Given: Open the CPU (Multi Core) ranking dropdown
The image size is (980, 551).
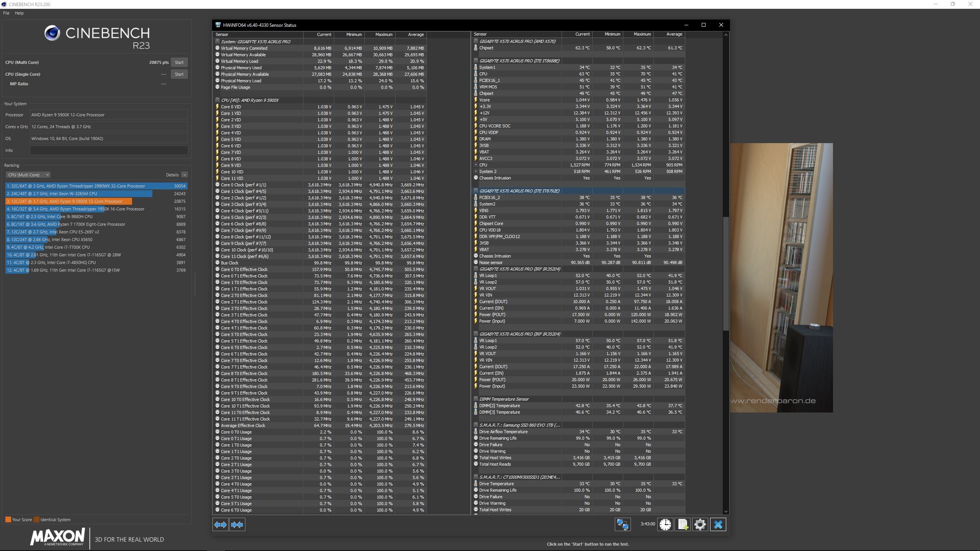Looking at the screenshot, I should pos(28,175).
